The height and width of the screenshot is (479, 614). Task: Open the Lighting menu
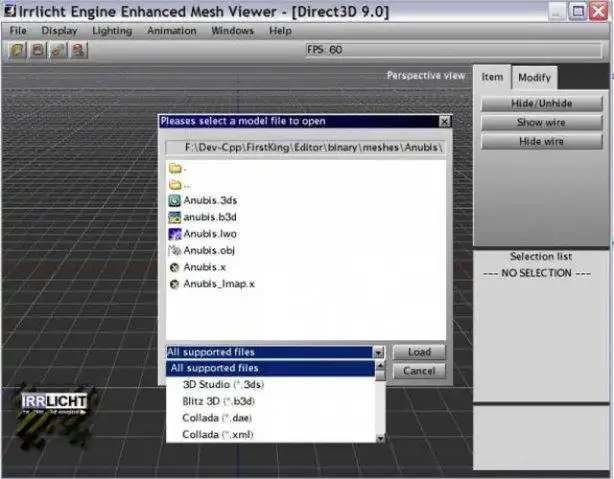tap(112, 31)
